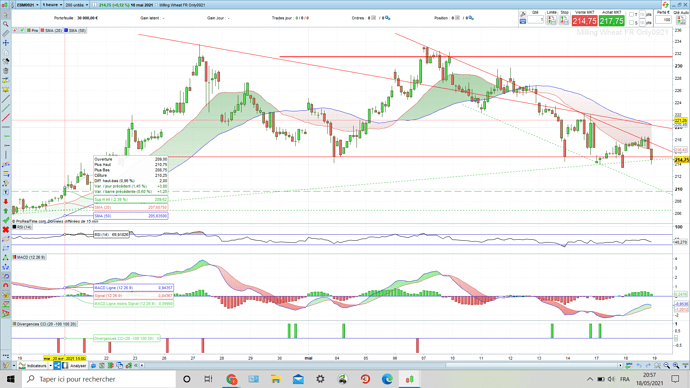Toggle the RSI (14) panel label

[22, 227]
